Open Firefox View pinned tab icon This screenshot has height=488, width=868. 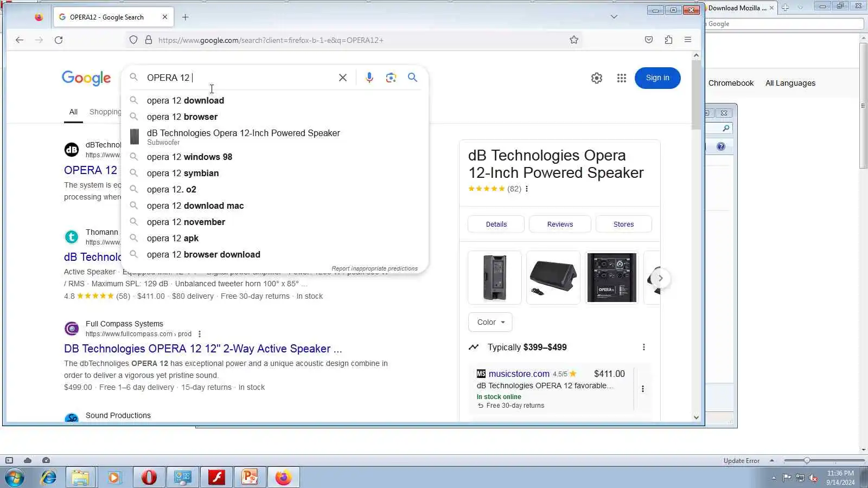coord(39,17)
